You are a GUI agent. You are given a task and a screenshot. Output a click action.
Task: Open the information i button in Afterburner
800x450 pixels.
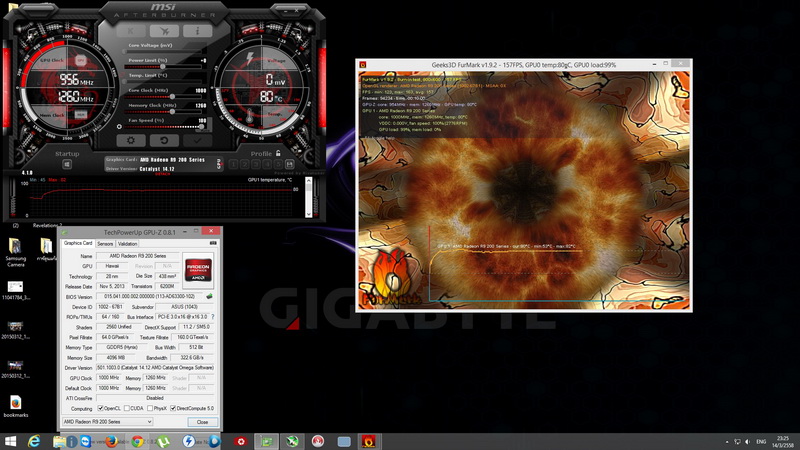197,31
